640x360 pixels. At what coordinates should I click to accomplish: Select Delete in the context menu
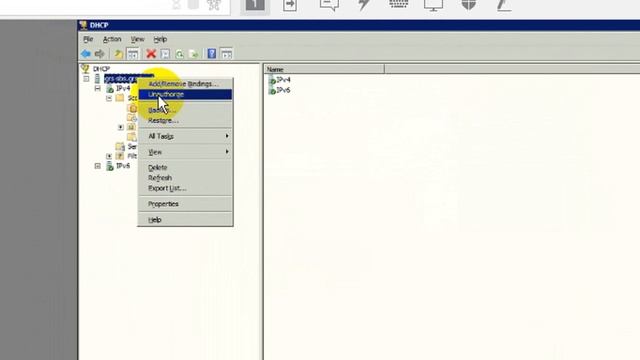(185, 167)
